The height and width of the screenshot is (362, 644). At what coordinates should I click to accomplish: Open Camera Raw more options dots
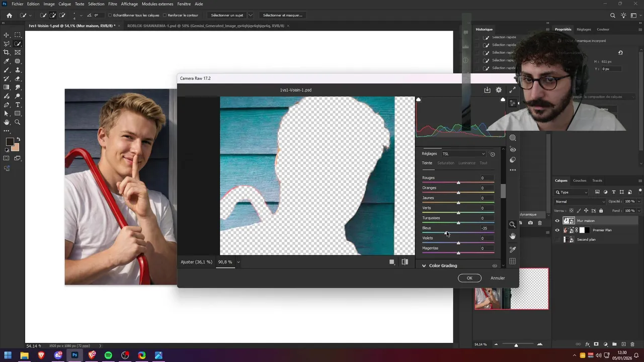(513, 170)
